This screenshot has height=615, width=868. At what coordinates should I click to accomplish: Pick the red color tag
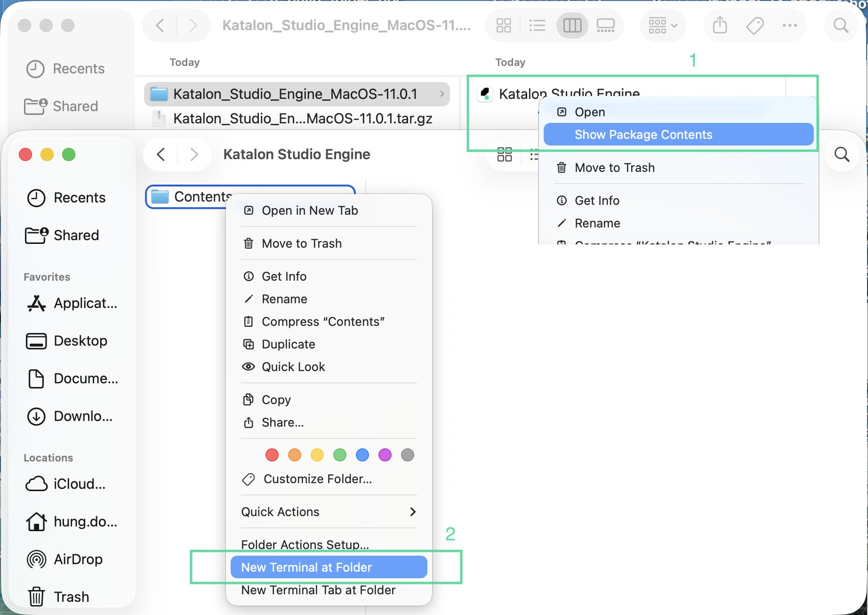(x=272, y=455)
